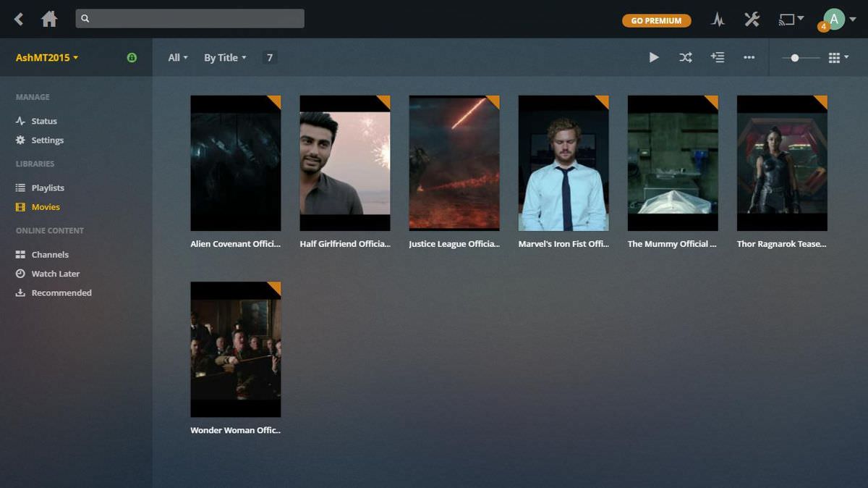The image size is (868, 488).
Task: Click the item count badge 7
Action: click(x=270, y=57)
